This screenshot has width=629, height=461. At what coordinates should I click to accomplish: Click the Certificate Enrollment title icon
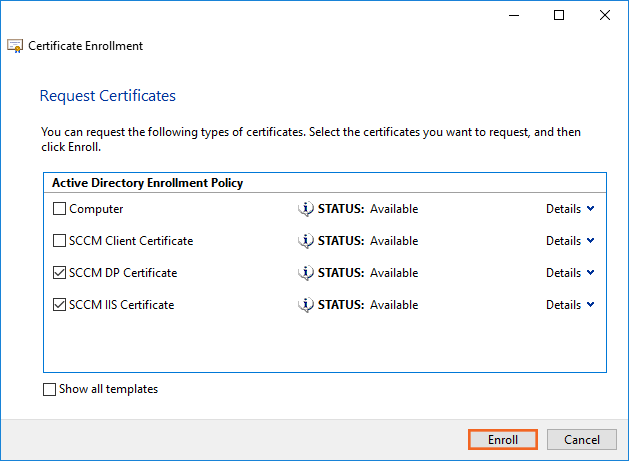(15, 46)
